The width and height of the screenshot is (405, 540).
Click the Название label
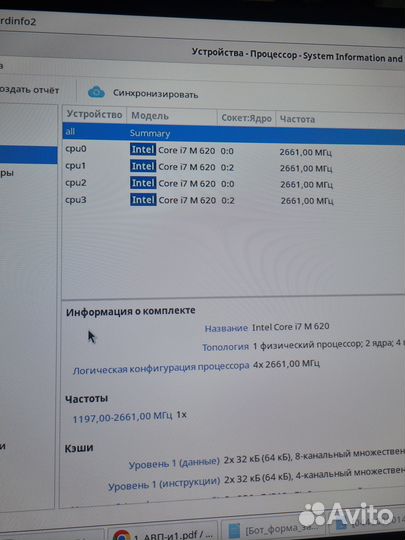226,328
